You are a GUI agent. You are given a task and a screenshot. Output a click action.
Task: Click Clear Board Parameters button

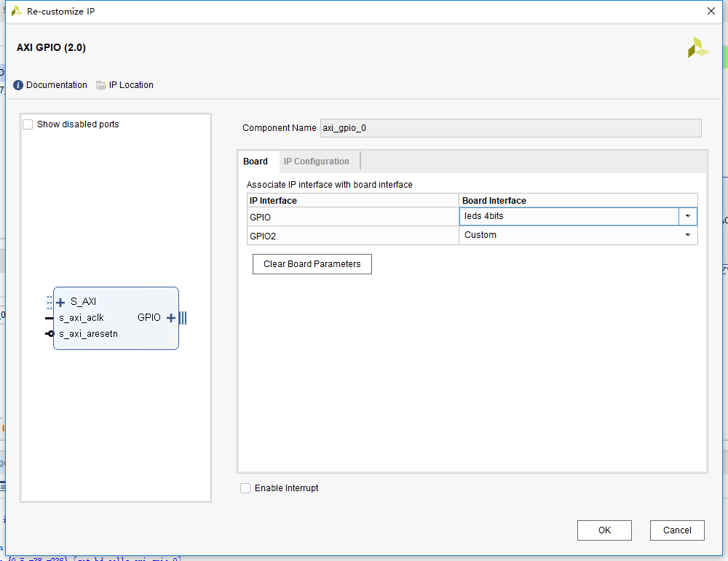point(312,264)
